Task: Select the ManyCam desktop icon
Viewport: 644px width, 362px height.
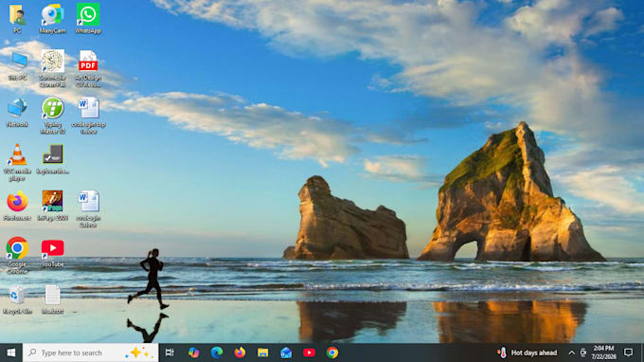Action: (x=53, y=19)
